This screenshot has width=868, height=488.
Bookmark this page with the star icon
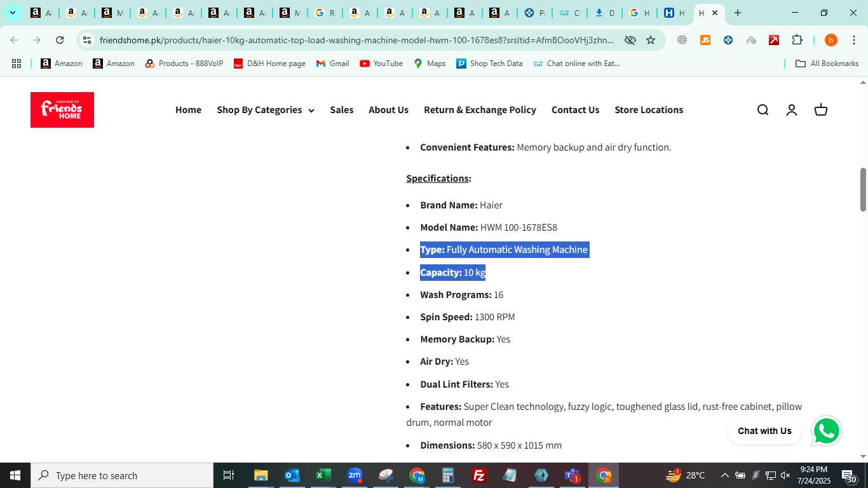click(x=651, y=40)
